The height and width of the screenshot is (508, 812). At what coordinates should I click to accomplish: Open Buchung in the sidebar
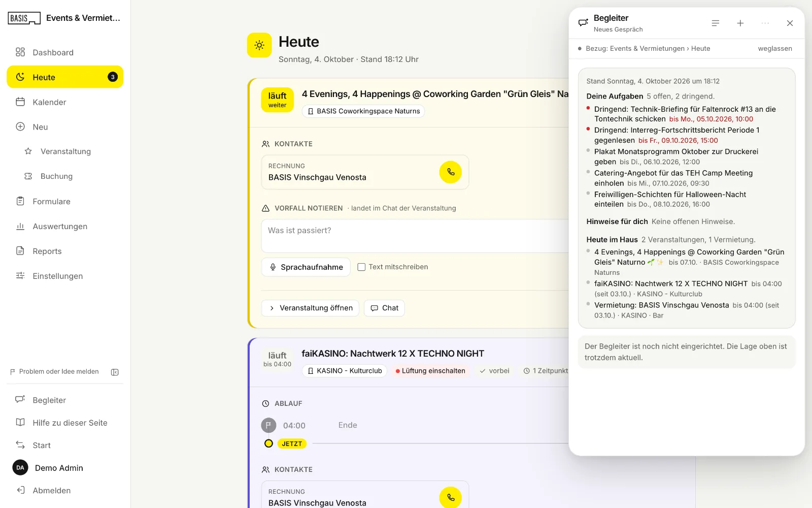point(65,176)
